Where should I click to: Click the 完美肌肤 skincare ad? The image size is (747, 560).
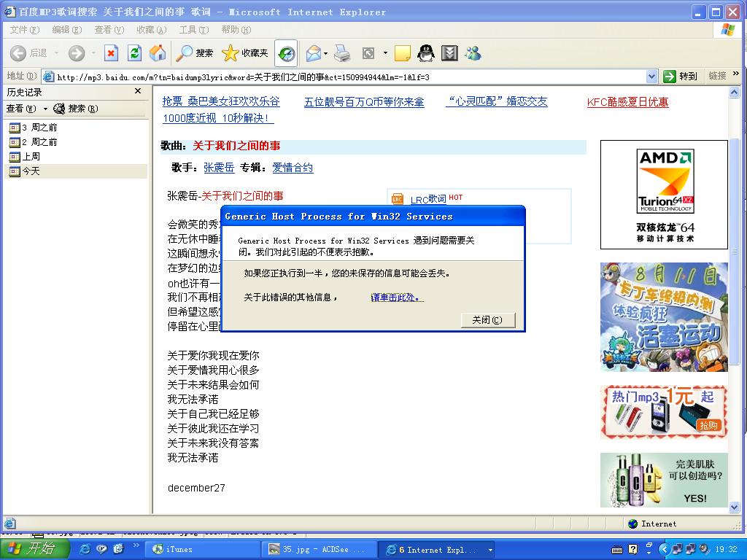[664, 480]
